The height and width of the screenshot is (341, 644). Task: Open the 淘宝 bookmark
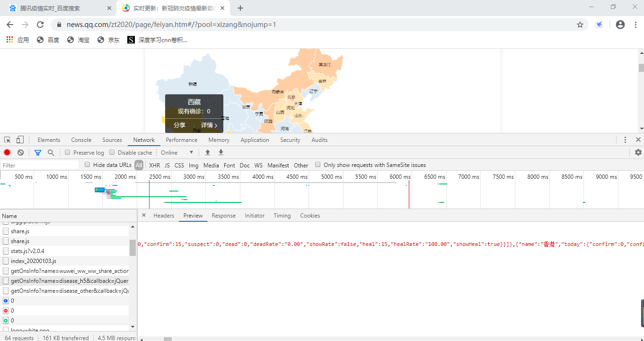[x=78, y=40]
